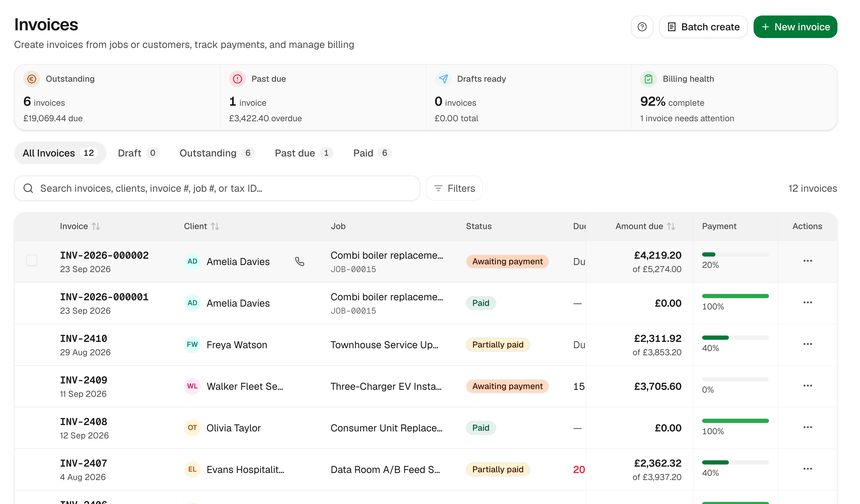Viewport: 860px width, 504px height.
Task: Sort table by Invoice column
Action: click(80, 226)
